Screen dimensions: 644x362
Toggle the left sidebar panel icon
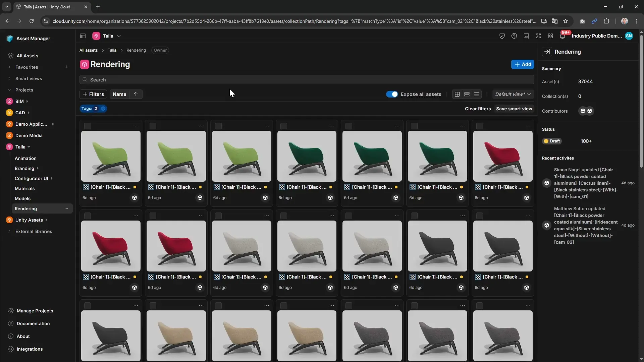[x=83, y=36]
